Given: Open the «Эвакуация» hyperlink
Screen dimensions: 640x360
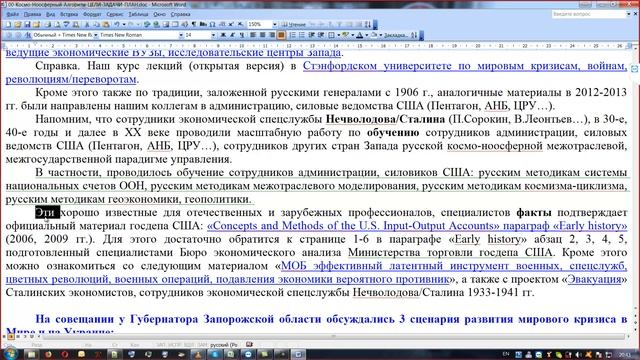Looking at the screenshot, I should tap(594, 280).
